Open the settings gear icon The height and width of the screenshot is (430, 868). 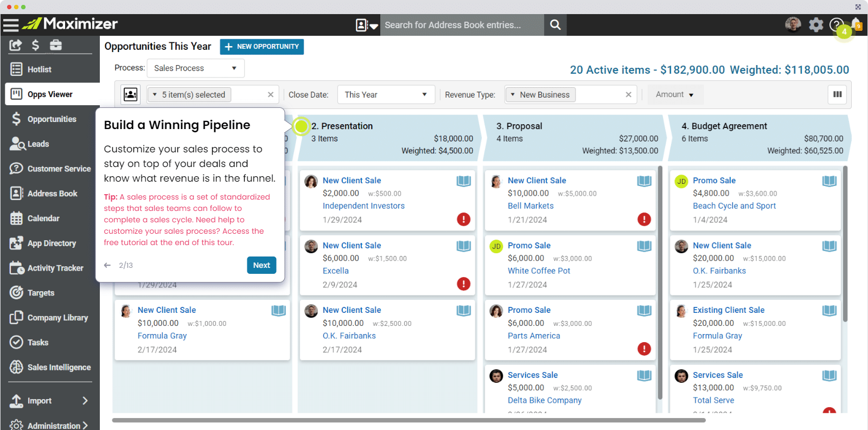click(x=816, y=24)
